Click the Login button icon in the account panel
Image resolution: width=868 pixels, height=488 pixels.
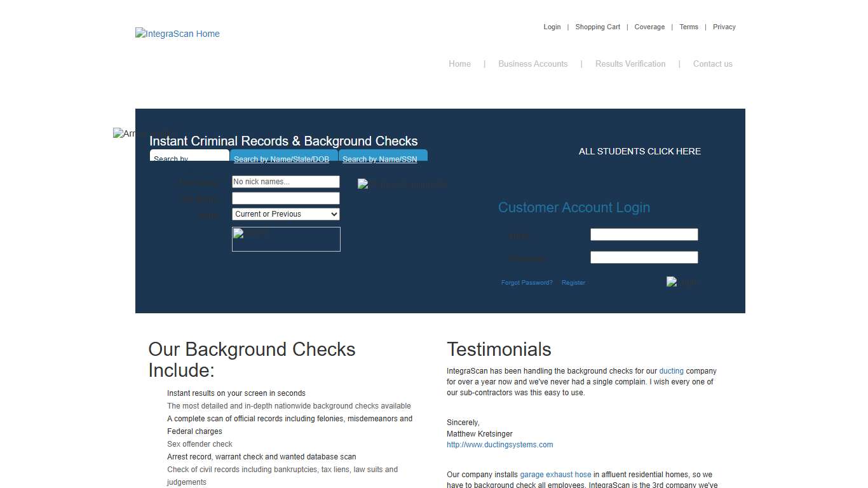682,282
